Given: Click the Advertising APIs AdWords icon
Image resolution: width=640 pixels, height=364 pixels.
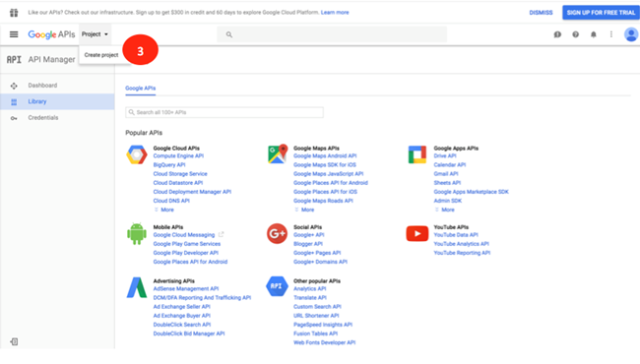Looking at the screenshot, I should (137, 288).
